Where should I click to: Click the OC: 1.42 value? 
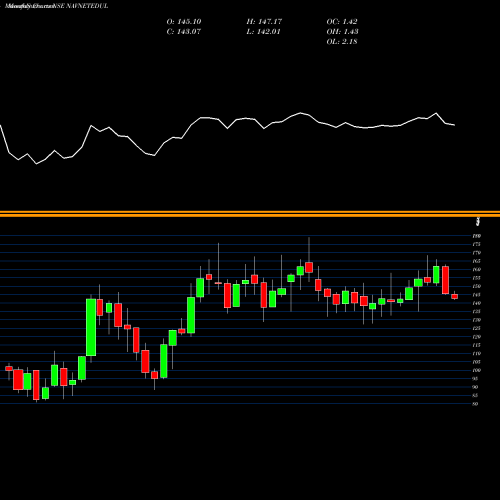pos(342,22)
